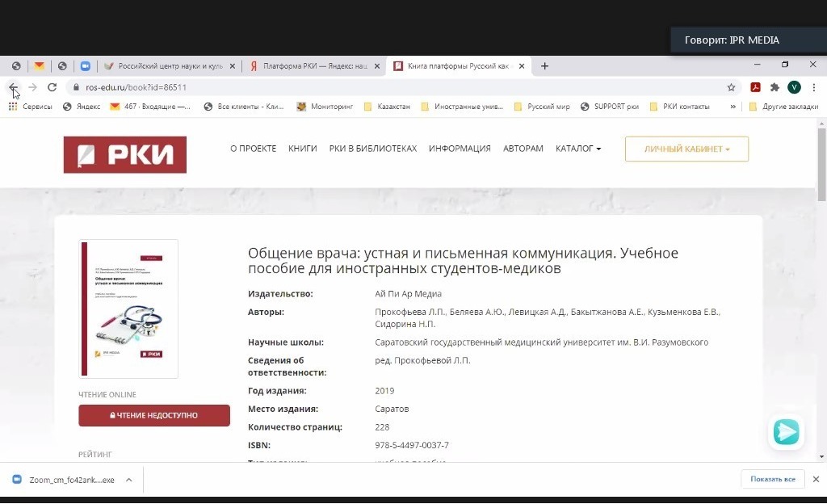Viewport: 827px width, 504px height.
Task: Open the pinned Zoom tab
Action: click(86, 66)
